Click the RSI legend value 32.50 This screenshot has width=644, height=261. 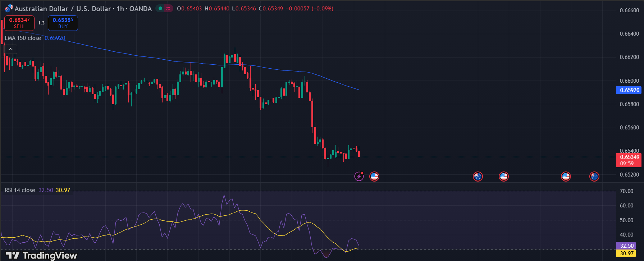[x=46, y=190]
